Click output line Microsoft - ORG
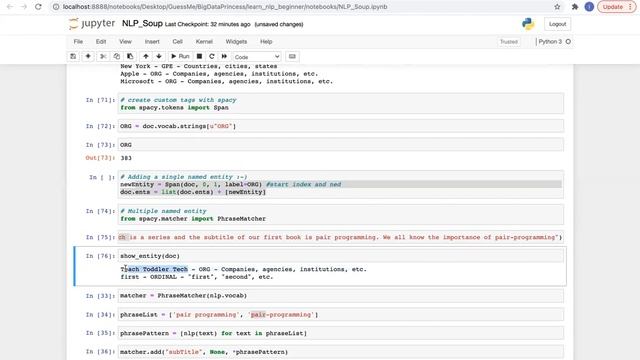Viewport: 640px width, 360px height. click(226, 81)
